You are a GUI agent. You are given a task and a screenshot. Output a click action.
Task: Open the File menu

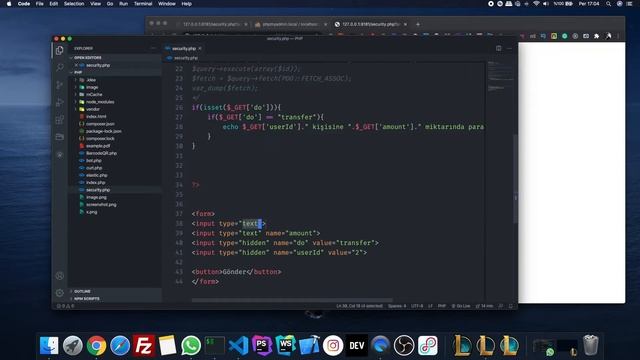[40, 4]
